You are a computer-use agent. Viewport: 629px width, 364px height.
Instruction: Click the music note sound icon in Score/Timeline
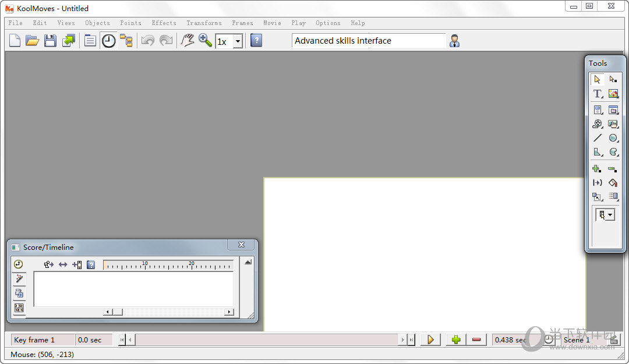(19, 294)
